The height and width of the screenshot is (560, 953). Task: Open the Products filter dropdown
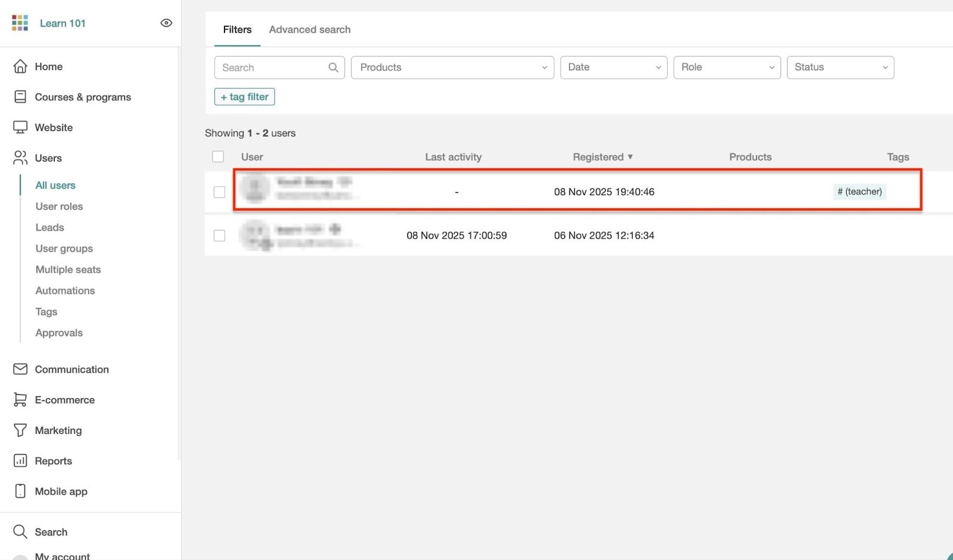453,67
